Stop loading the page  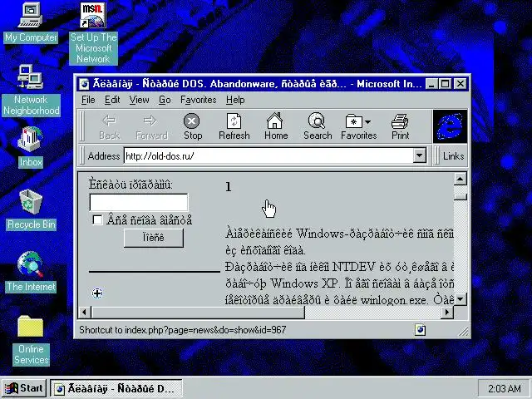(x=192, y=127)
